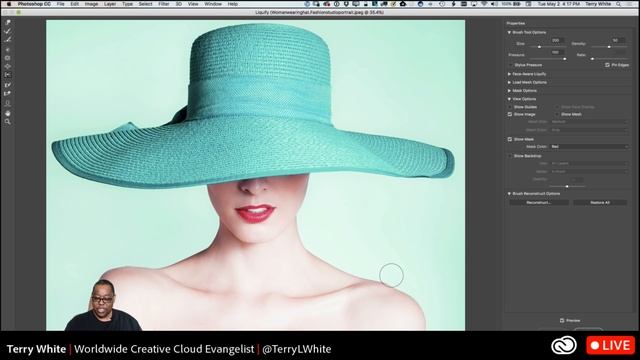
Task: Open the Photoshop CC application menu
Action: click(34, 4)
